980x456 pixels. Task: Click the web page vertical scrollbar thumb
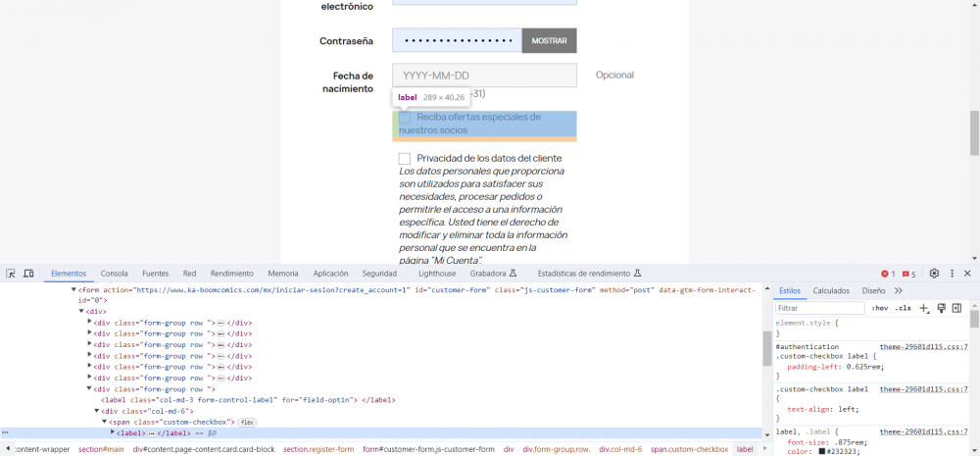pos(974,134)
